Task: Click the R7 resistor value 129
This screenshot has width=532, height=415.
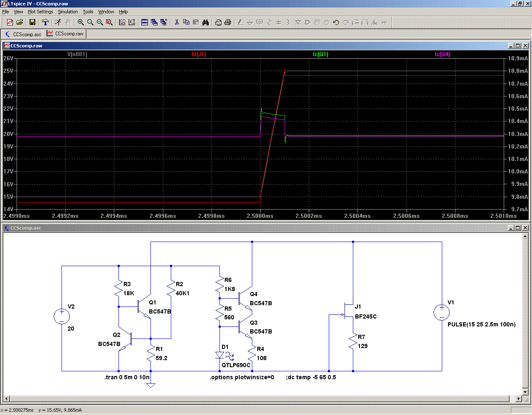Action: coord(363,346)
